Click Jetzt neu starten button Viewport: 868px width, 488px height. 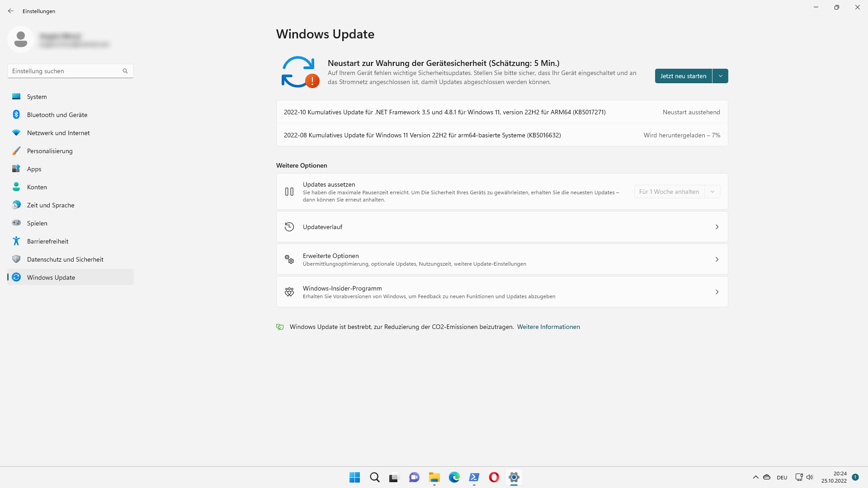[683, 76]
